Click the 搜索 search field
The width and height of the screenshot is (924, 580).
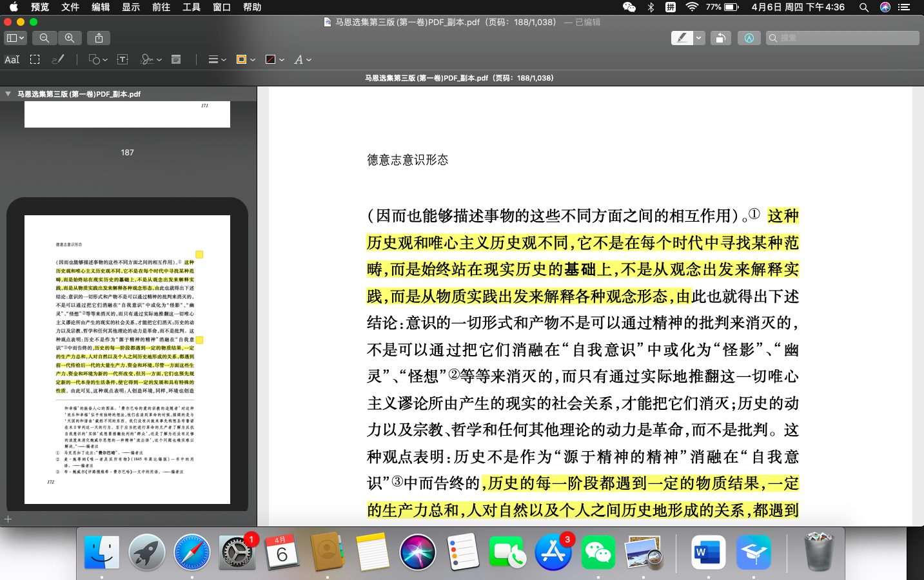(846, 38)
